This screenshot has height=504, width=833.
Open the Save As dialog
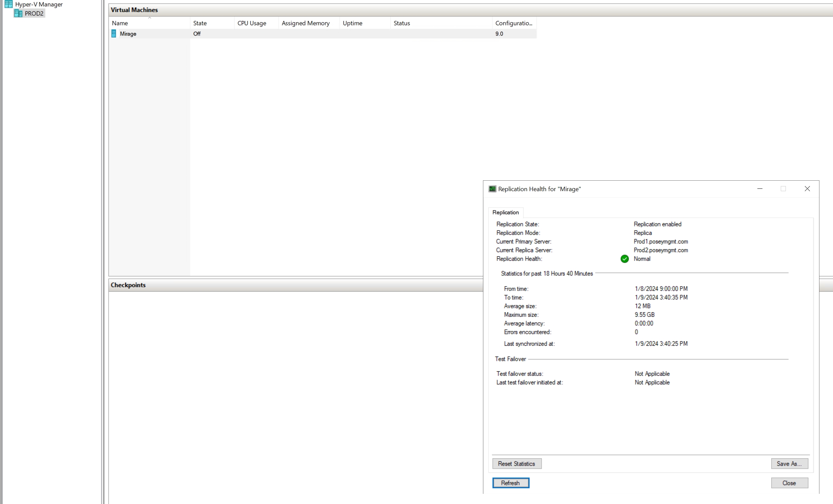click(789, 464)
